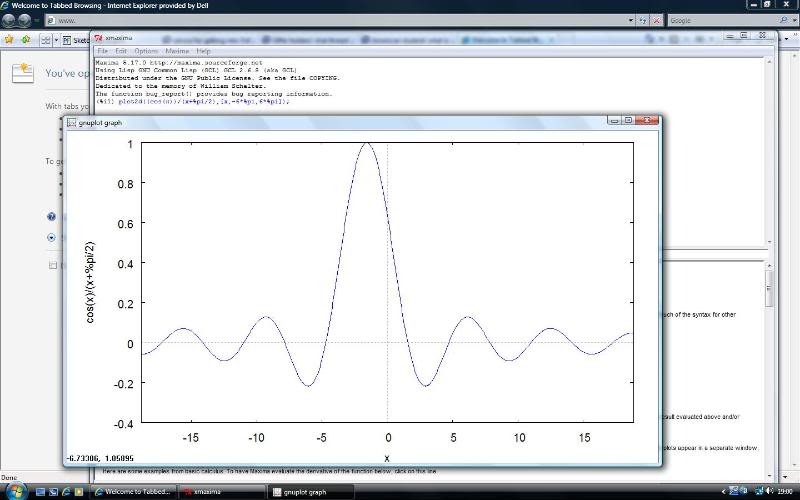The image size is (800, 500).
Task: Click the Switch windows quick launch icon
Action: pyautogui.click(x=53, y=492)
